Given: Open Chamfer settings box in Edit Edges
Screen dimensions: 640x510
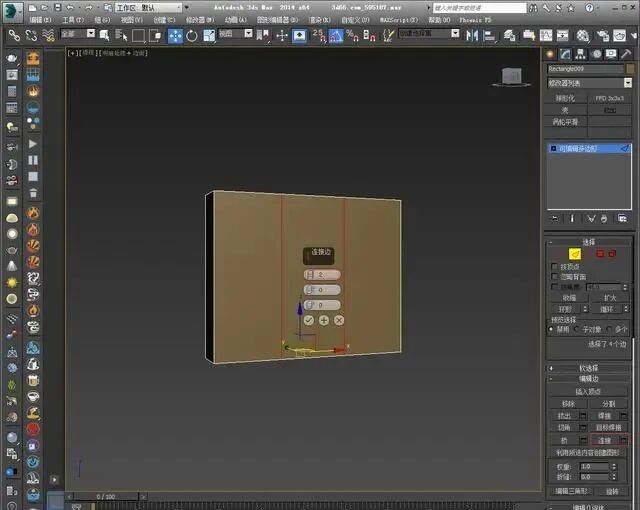Looking at the screenshot, I should click(583, 428).
